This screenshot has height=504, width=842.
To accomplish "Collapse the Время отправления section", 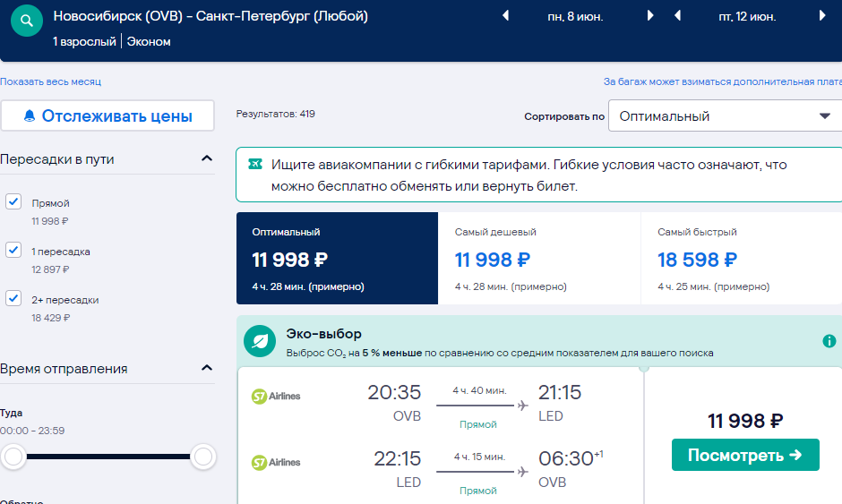I will (x=207, y=368).
